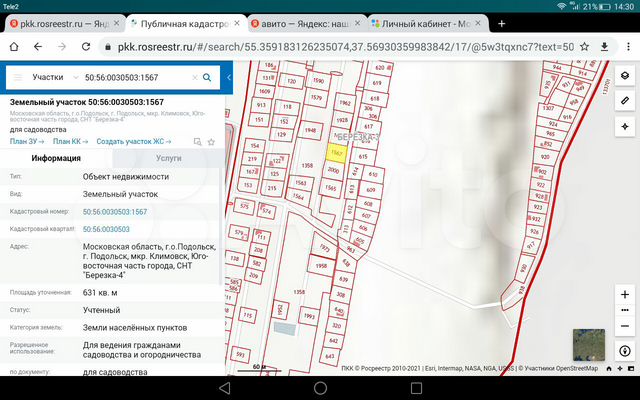This screenshot has height=400, width=640.
Task: Open cadastral quarter 50:56:0030503 link
Action: tap(106, 230)
